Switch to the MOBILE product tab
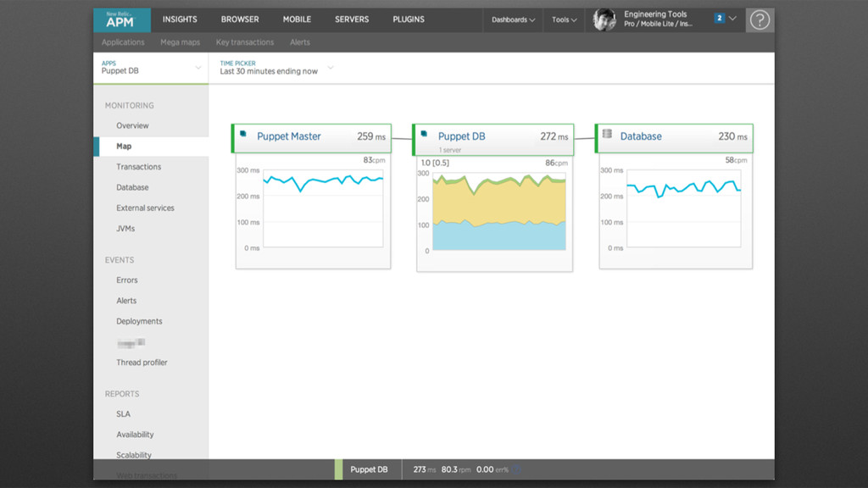This screenshot has height=488, width=868. (x=297, y=19)
